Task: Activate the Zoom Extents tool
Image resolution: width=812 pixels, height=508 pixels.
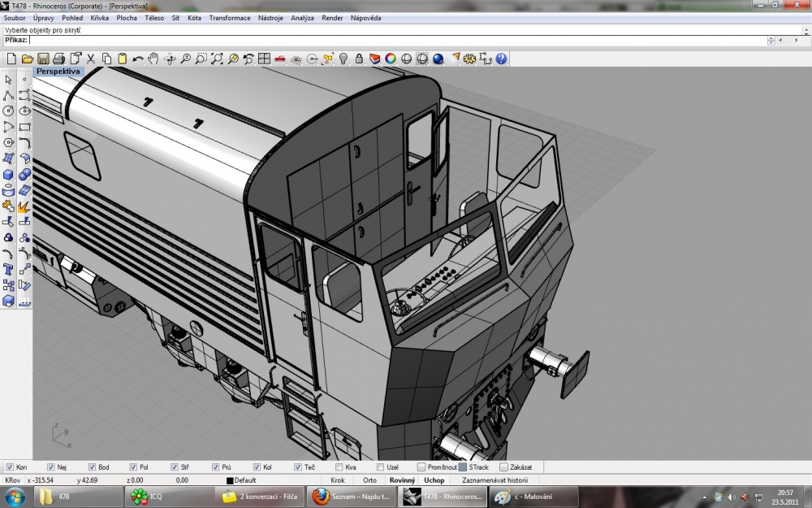Action: coord(217,59)
